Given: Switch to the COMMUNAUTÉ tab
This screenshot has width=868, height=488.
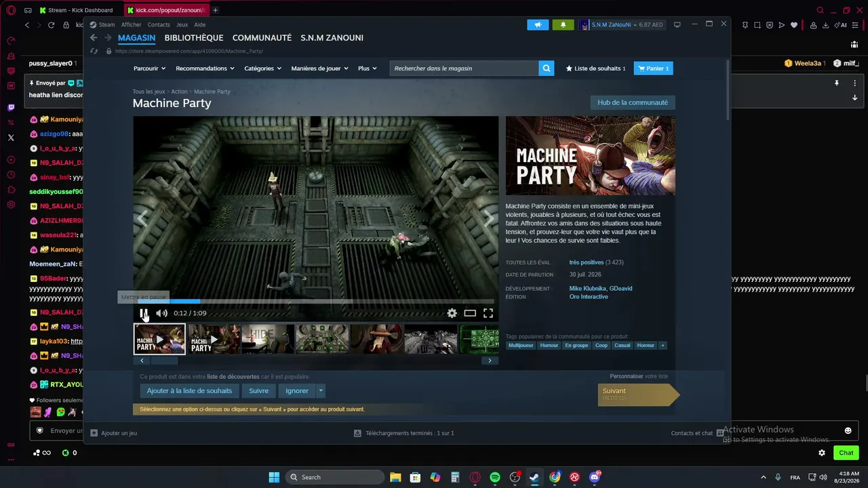Looking at the screenshot, I should (x=262, y=38).
